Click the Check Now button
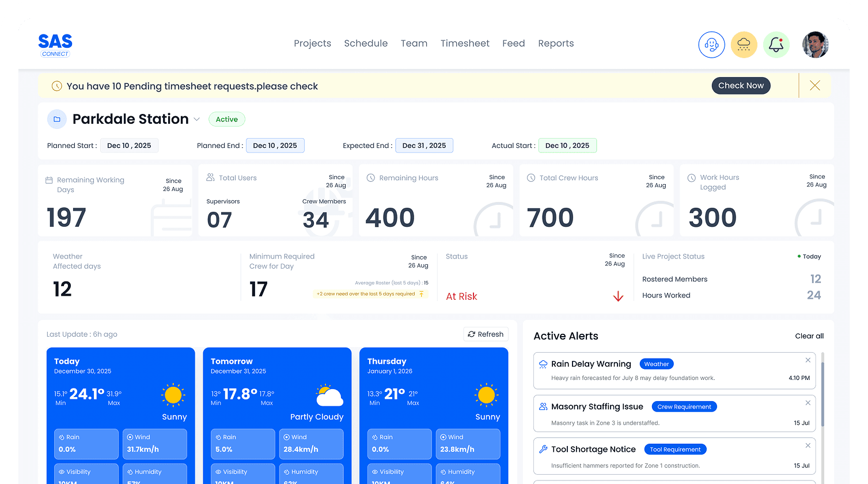The height and width of the screenshot is (484, 868). click(x=741, y=85)
